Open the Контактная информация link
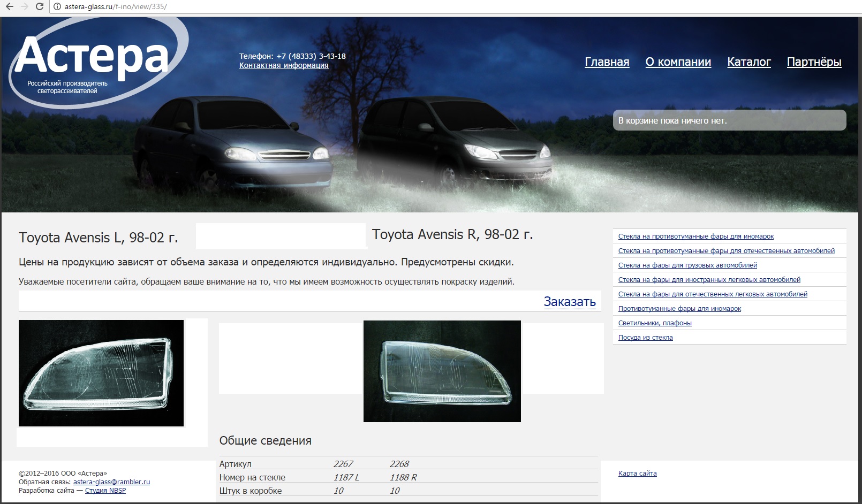Image resolution: width=862 pixels, height=504 pixels. point(284,66)
